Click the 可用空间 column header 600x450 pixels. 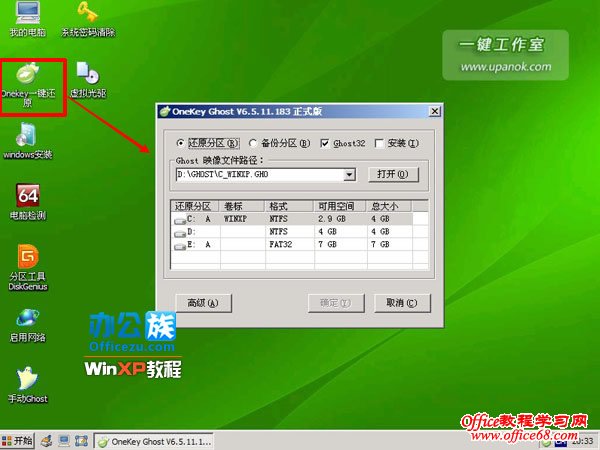pos(340,206)
